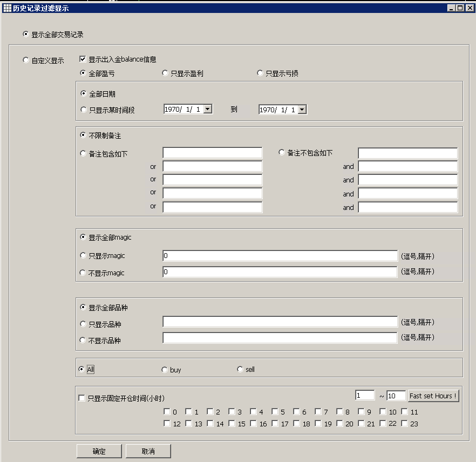
Task: Select the buy radio button
Action: 165,370
